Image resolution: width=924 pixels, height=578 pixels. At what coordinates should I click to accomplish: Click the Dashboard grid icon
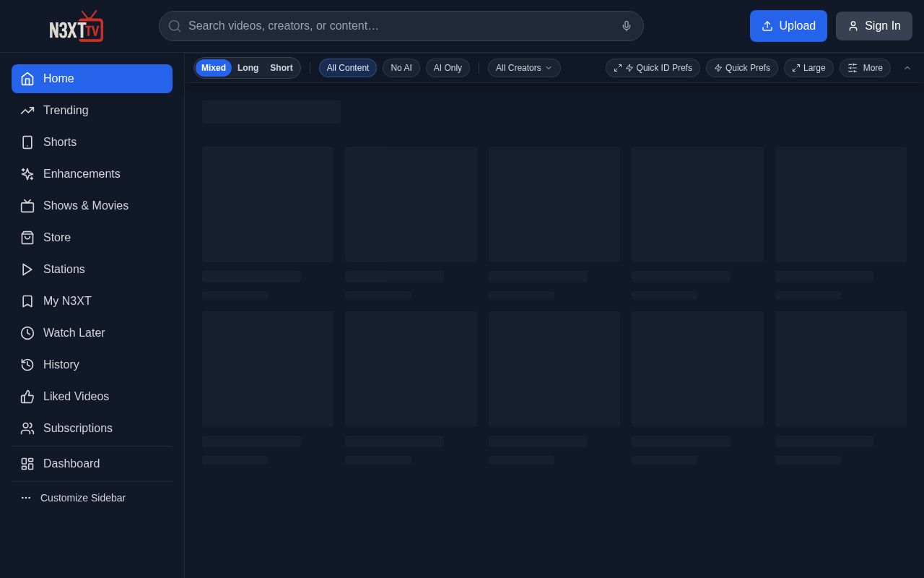pyautogui.click(x=27, y=464)
